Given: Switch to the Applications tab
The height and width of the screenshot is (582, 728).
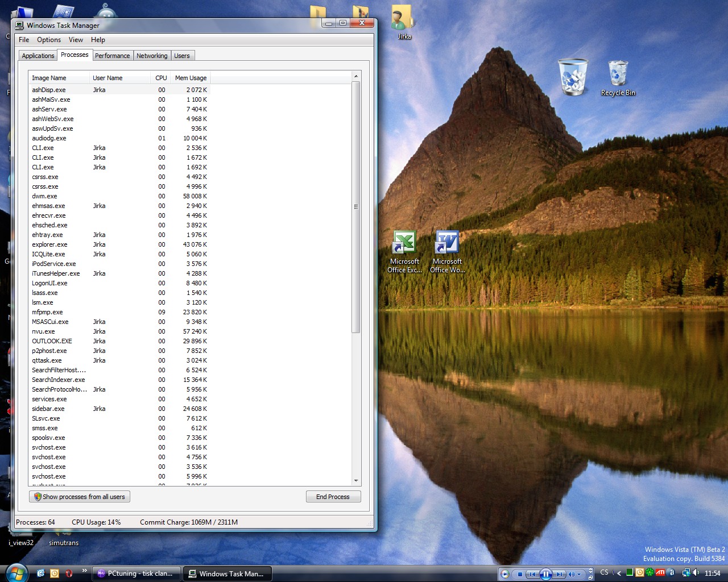Looking at the screenshot, I should click(38, 56).
